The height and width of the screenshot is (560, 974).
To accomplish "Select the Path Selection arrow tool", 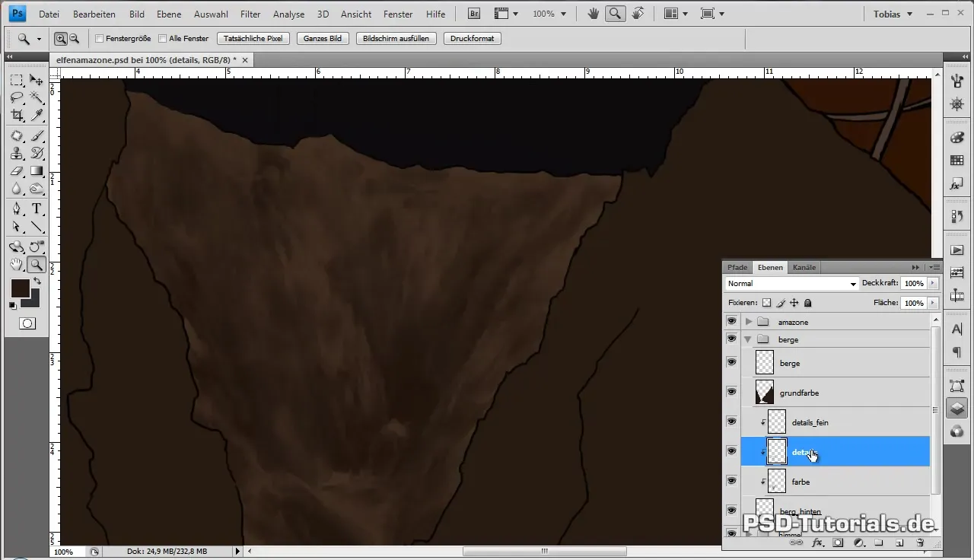I will click(17, 227).
